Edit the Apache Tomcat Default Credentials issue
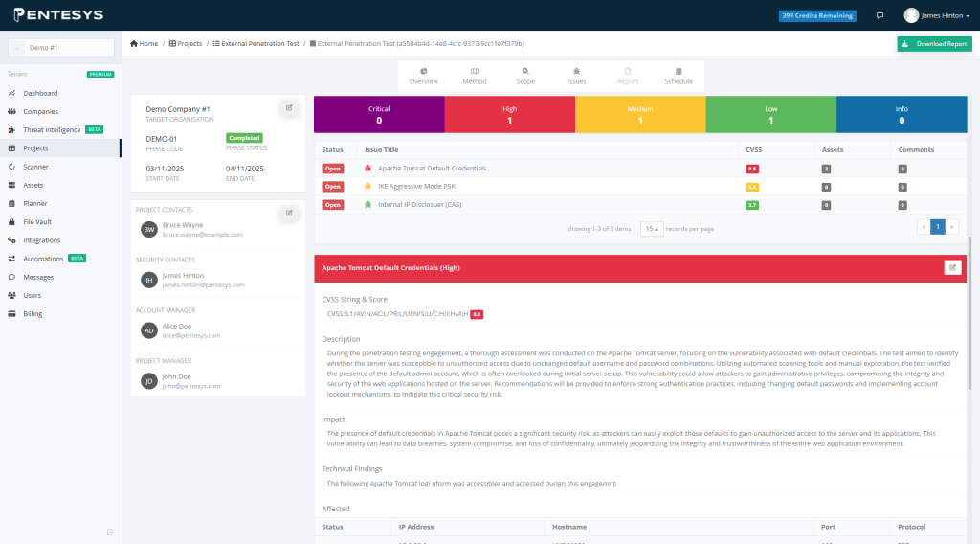Screen dimensions: 980x544 951,268
